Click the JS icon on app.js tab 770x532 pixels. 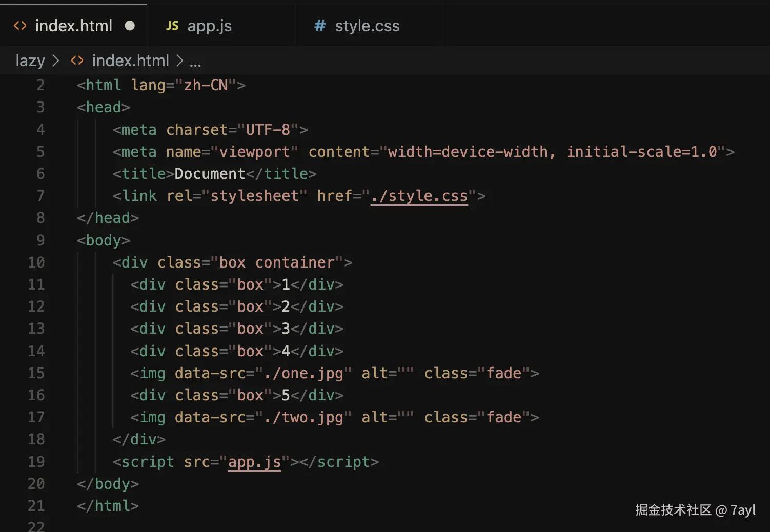(172, 26)
